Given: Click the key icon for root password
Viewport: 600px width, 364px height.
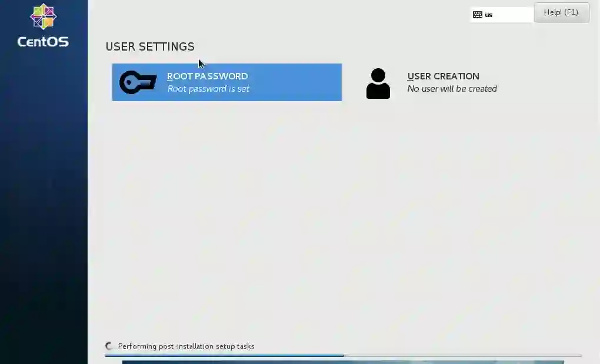Looking at the screenshot, I should click(138, 82).
